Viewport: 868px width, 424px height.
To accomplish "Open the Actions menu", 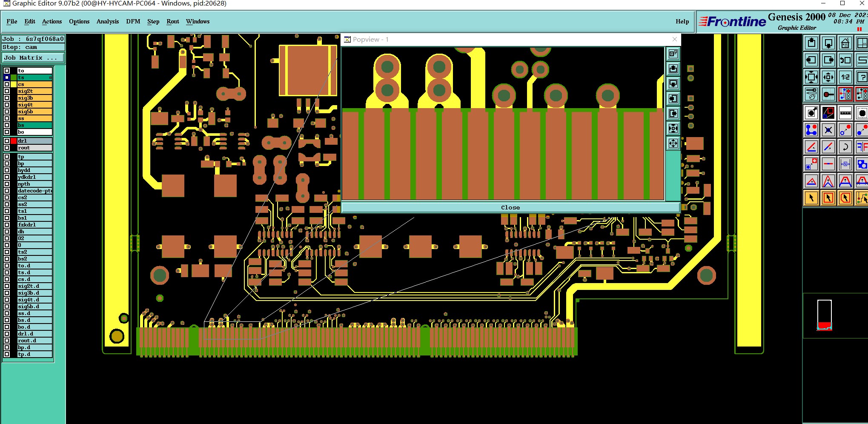I will (x=52, y=21).
